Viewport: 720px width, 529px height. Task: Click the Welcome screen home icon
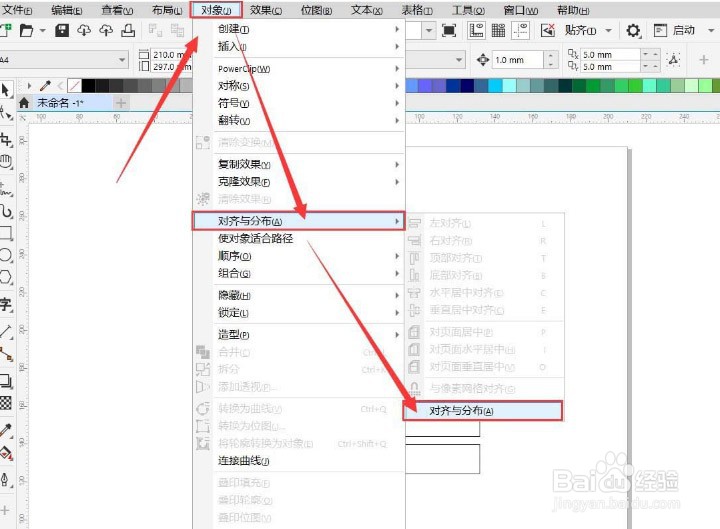(x=24, y=103)
